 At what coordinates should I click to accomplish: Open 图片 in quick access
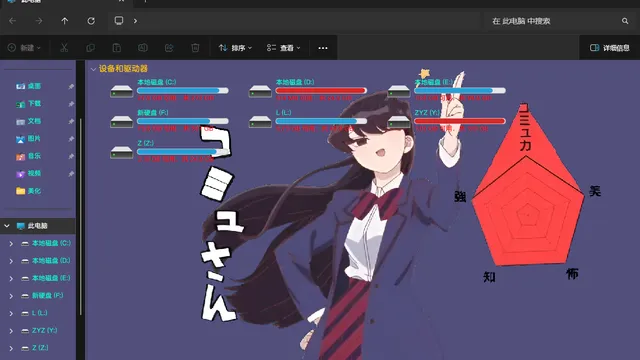pos(34,139)
